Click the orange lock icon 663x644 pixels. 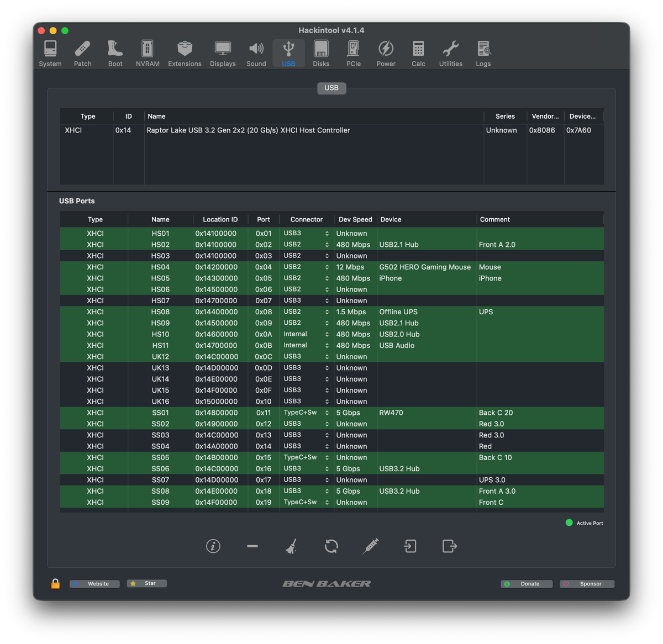point(55,583)
